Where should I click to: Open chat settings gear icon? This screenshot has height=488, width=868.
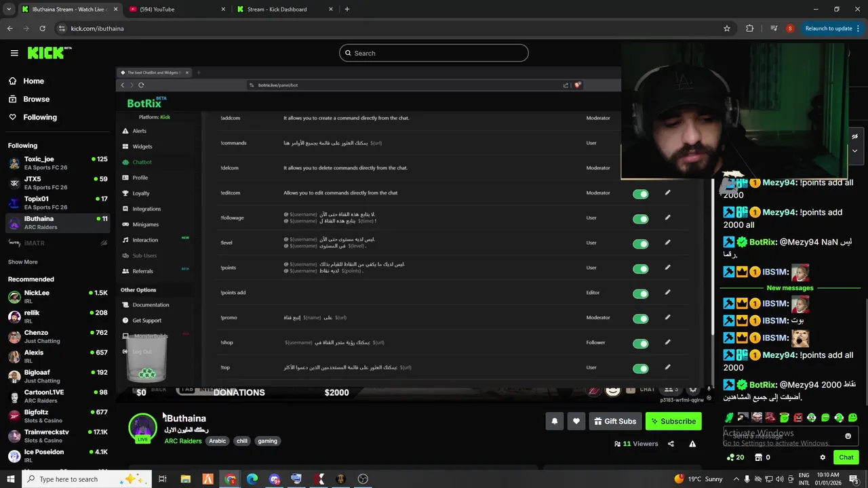(823, 457)
